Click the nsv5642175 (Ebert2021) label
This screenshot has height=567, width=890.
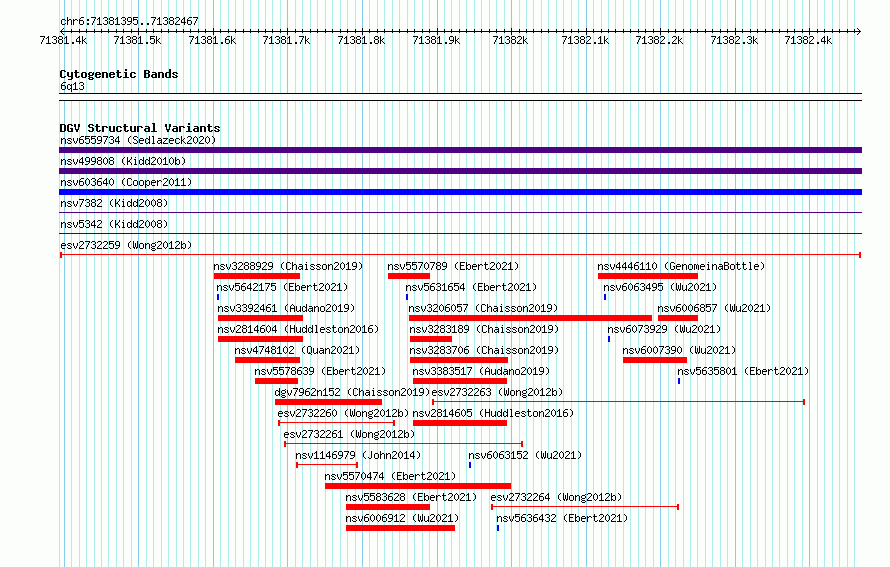tap(282, 287)
